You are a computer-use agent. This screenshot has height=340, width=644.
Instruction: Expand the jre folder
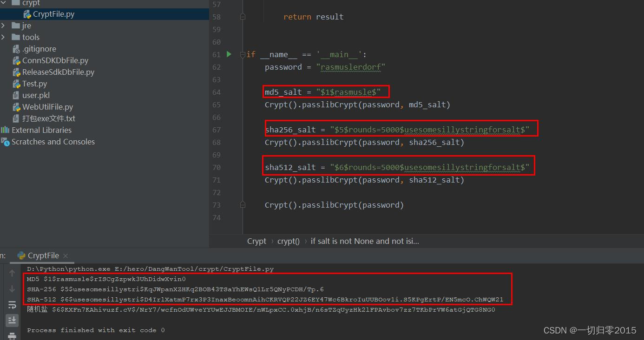click(4, 26)
